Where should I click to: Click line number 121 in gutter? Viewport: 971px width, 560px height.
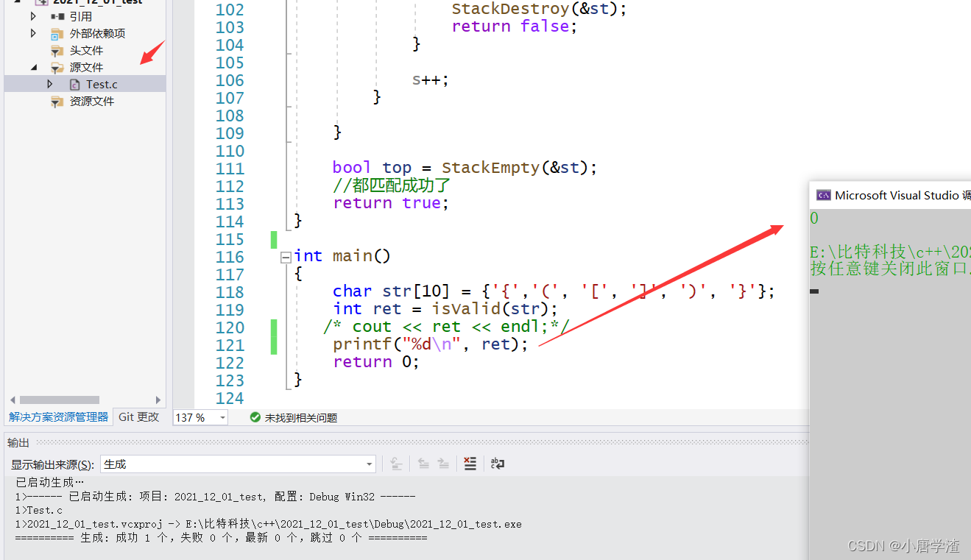point(230,345)
